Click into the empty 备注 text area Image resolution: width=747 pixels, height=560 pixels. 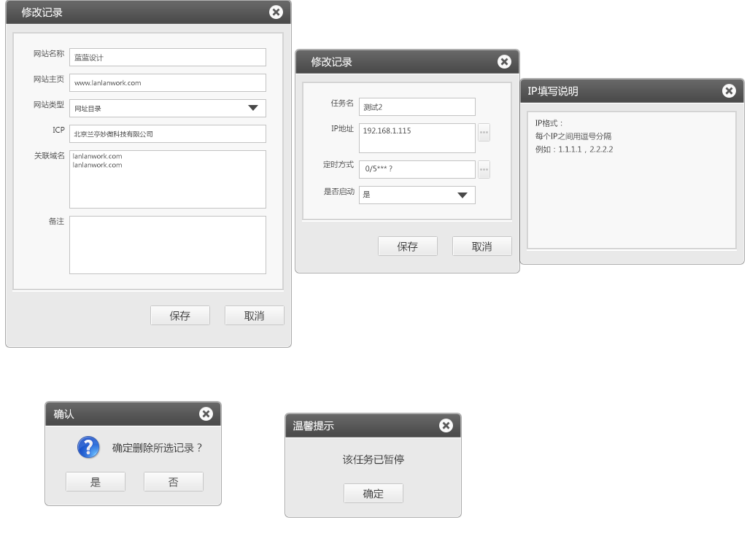tap(168, 245)
